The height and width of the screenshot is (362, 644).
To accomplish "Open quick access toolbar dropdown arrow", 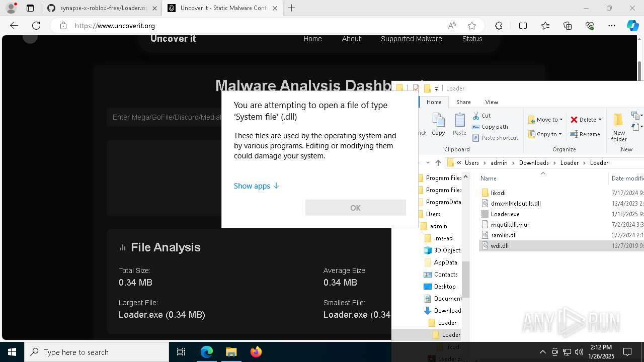I will pyautogui.click(x=436, y=88).
